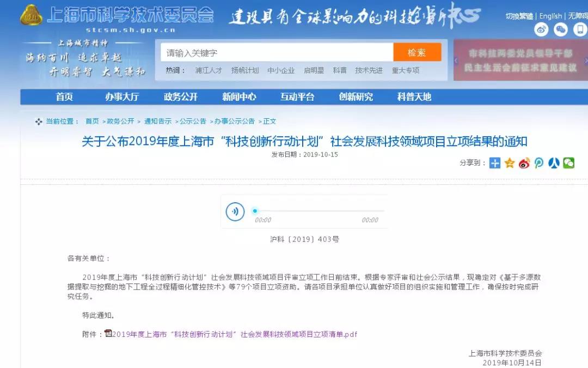The image size is (588, 368).
Task: Click the Weibo icon in the header
Action: pos(541,29)
